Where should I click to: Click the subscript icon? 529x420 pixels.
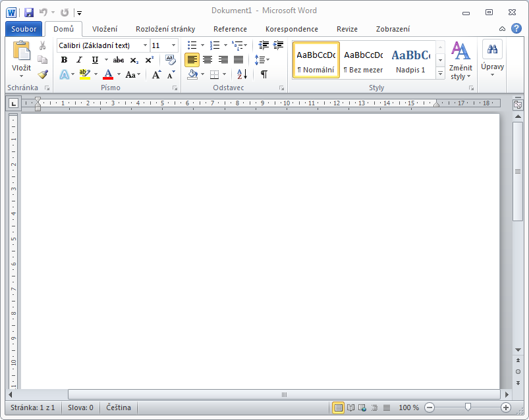(134, 59)
